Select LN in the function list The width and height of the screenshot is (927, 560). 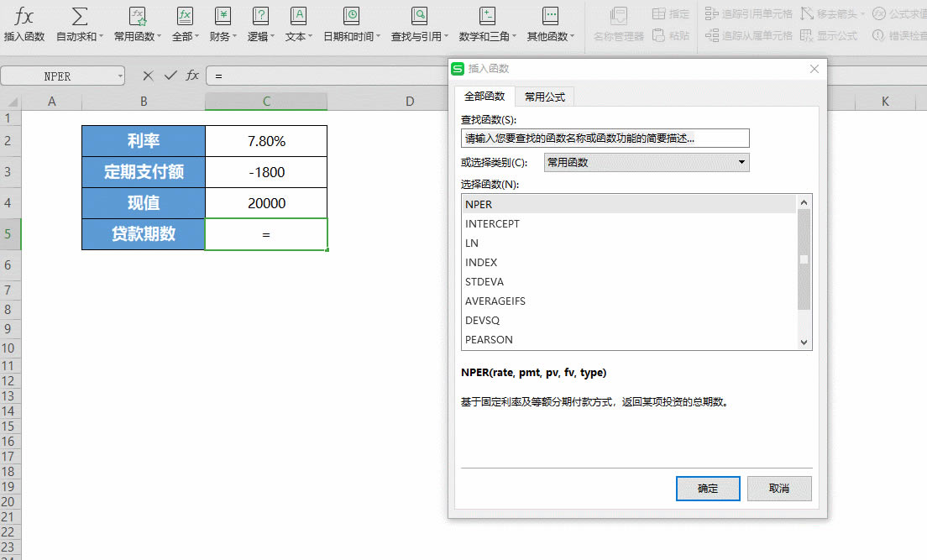coord(628,243)
